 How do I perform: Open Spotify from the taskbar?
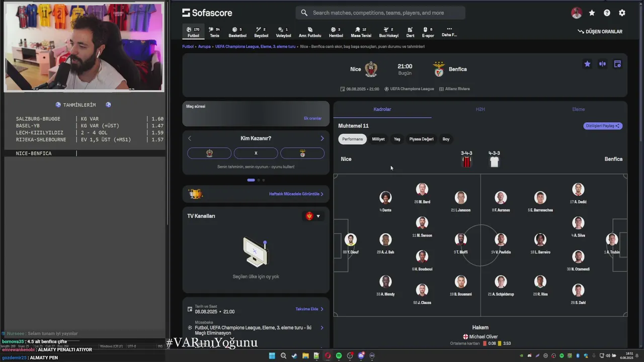click(x=339, y=355)
